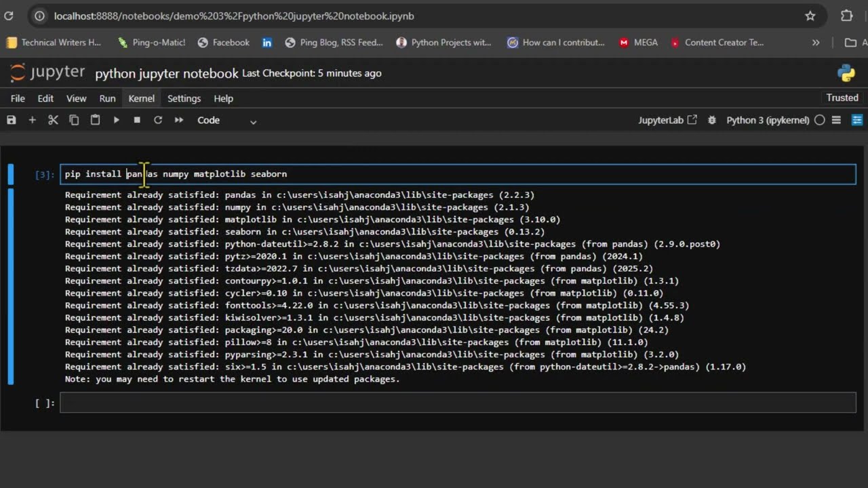Restart kernel and run all cells
The width and height of the screenshot is (868, 488).
179,120
